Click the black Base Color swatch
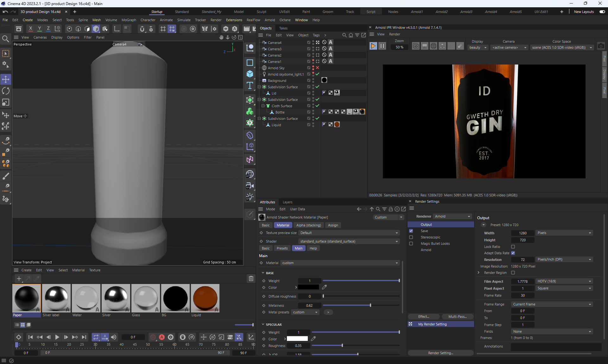The width and height of the screenshot is (608, 364). tap(308, 287)
